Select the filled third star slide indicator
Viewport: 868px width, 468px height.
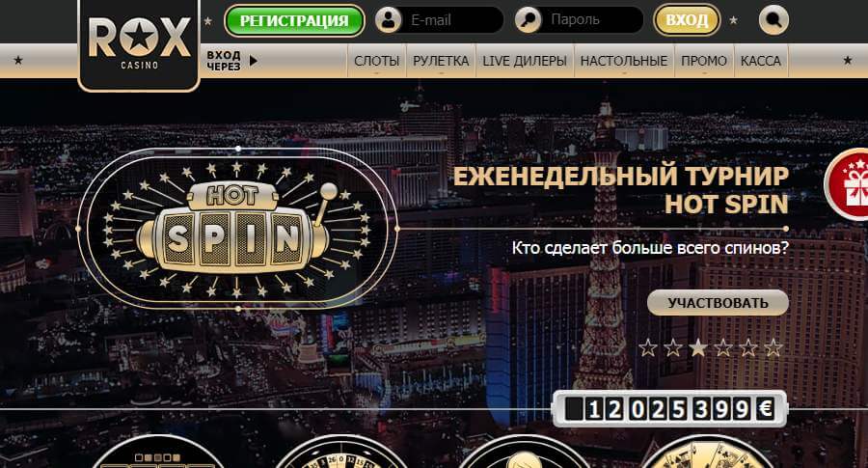click(698, 347)
